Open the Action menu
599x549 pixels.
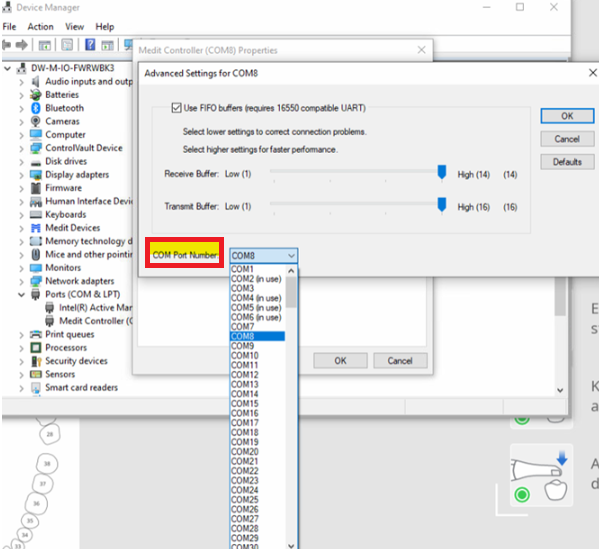pyautogui.click(x=40, y=27)
